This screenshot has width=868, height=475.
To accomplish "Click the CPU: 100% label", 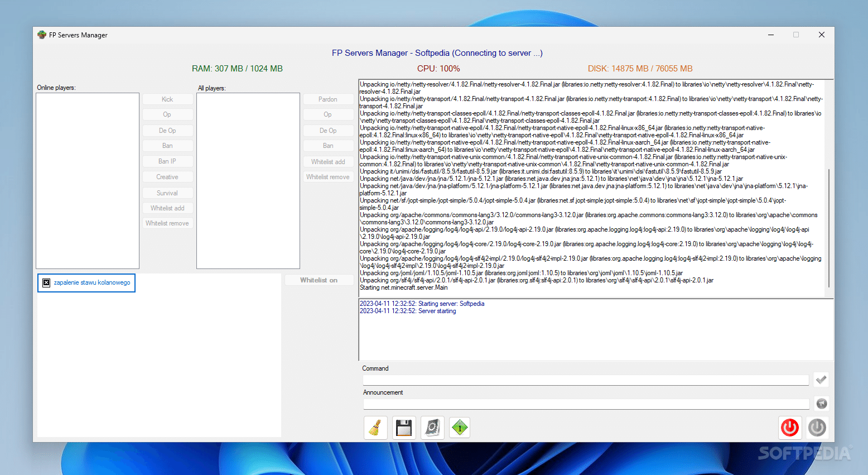I will [438, 69].
